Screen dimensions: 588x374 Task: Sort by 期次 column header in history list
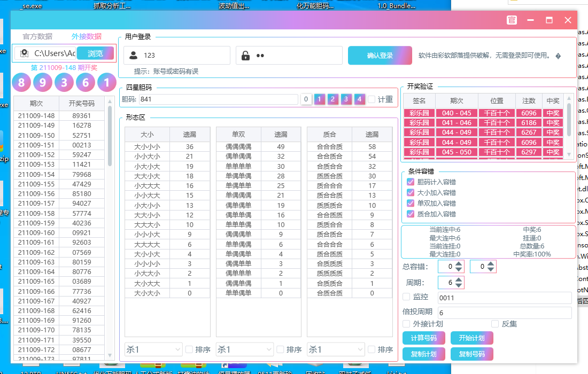pos(36,103)
